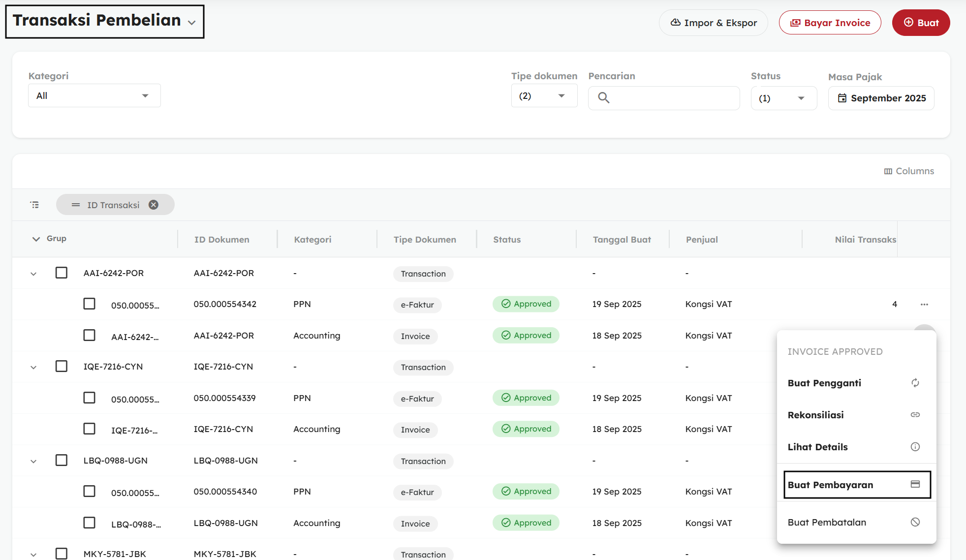Image resolution: width=966 pixels, height=560 pixels.
Task: Open the Kategori All dropdown
Action: pos(94,96)
